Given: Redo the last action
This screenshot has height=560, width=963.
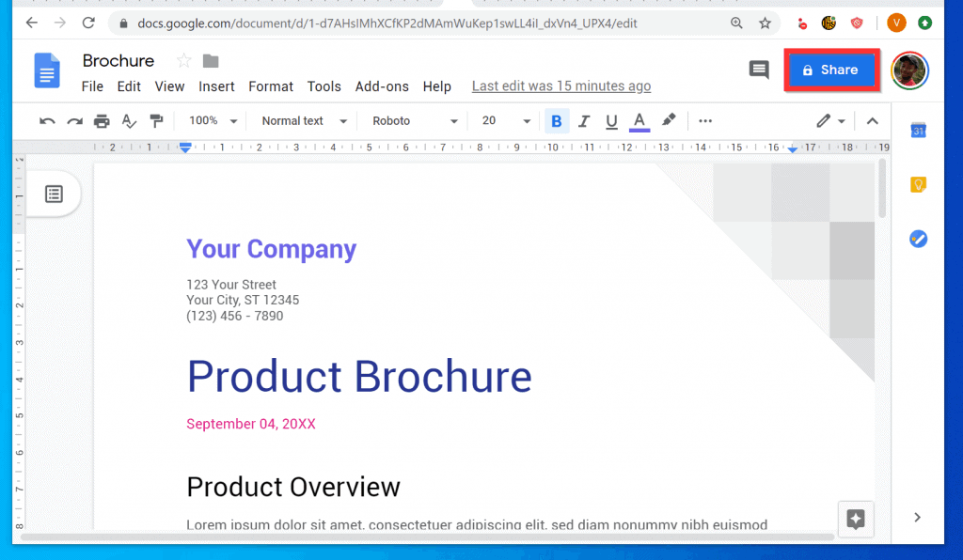Looking at the screenshot, I should pos(74,121).
